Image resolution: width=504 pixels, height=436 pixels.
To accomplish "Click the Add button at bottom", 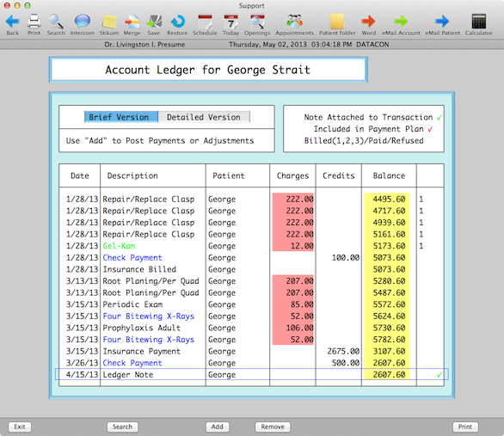I will click(218, 427).
